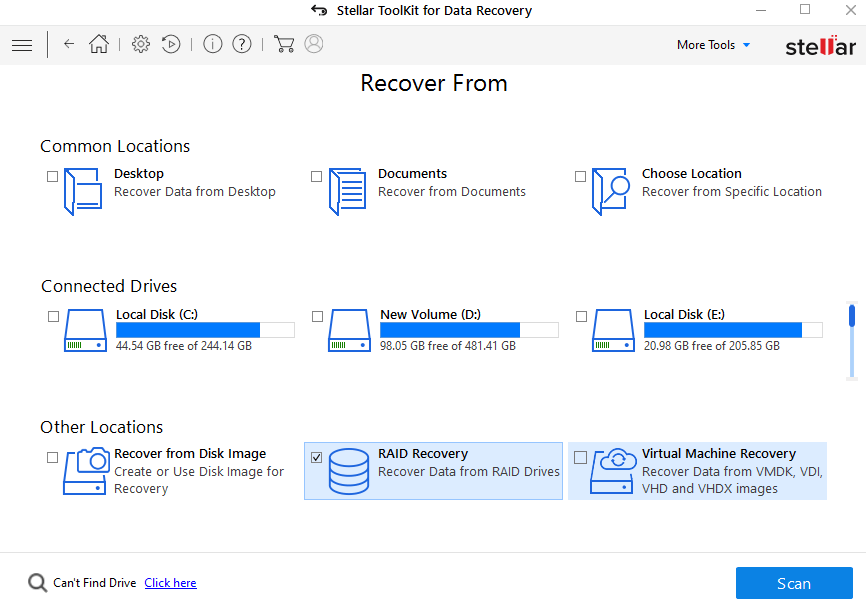Click the shopping cart icon

[x=284, y=44]
